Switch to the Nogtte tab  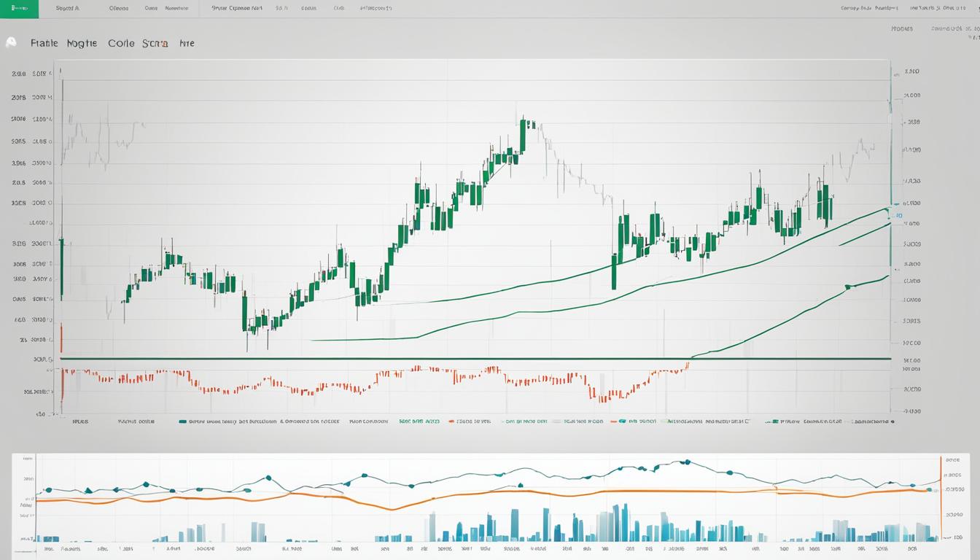tap(82, 43)
